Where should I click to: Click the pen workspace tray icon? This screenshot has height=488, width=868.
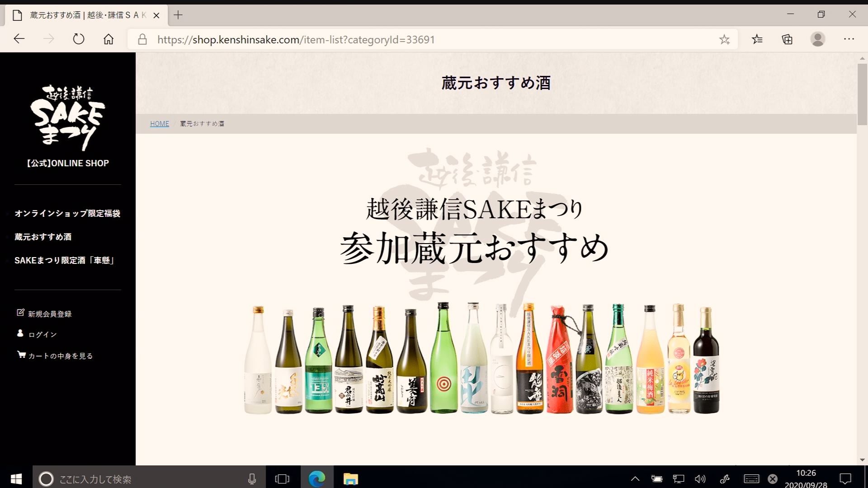[x=725, y=479]
